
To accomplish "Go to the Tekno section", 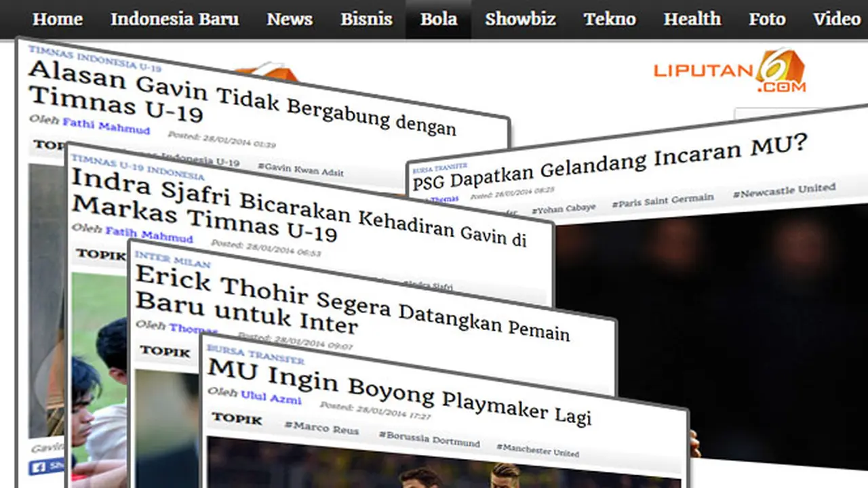I will 610,19.
